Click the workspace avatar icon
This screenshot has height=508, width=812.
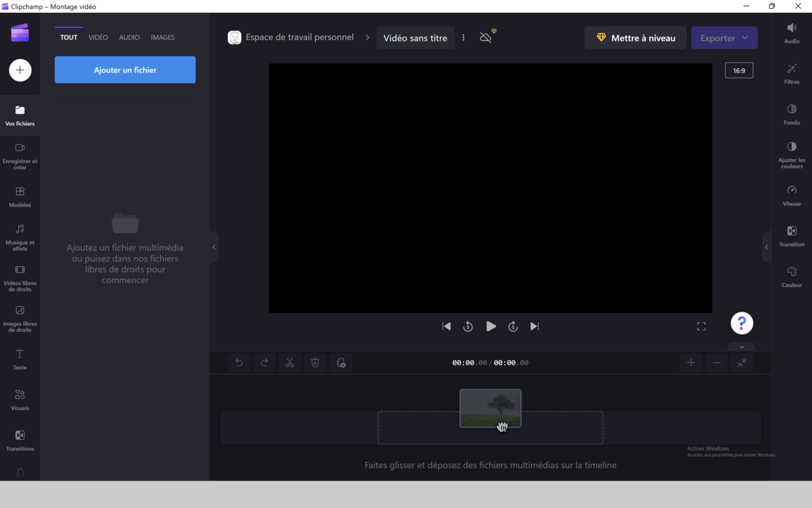point(234,38)
